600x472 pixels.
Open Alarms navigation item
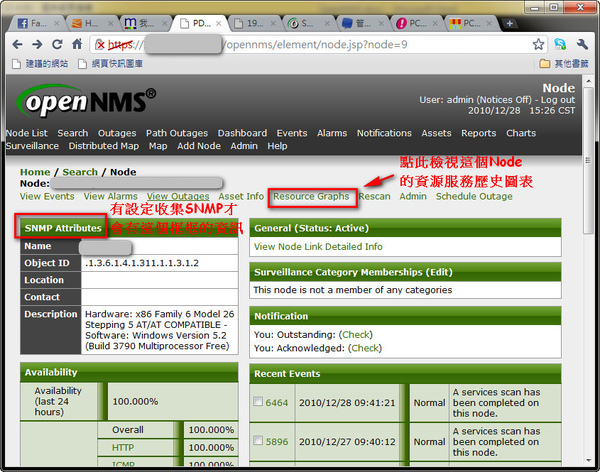332,133
